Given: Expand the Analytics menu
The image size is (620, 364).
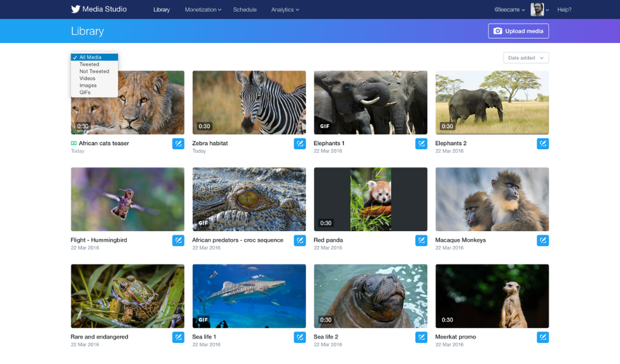Looking at the screenshot, I should click(x=284, y=9).
